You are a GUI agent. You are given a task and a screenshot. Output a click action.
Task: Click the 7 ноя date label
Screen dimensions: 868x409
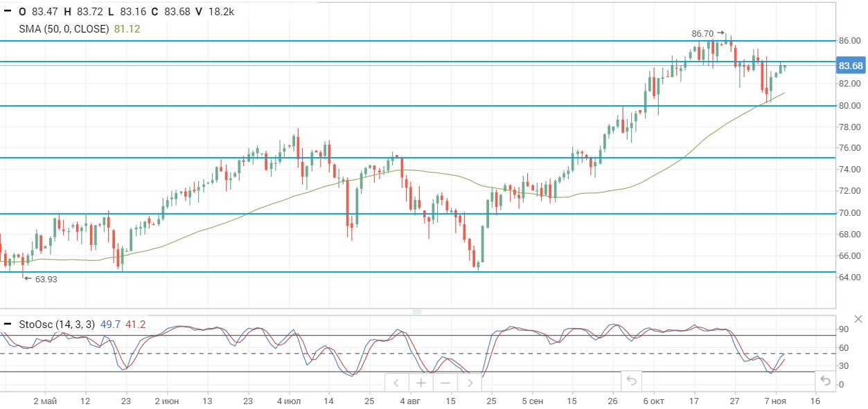coord(775,401)
